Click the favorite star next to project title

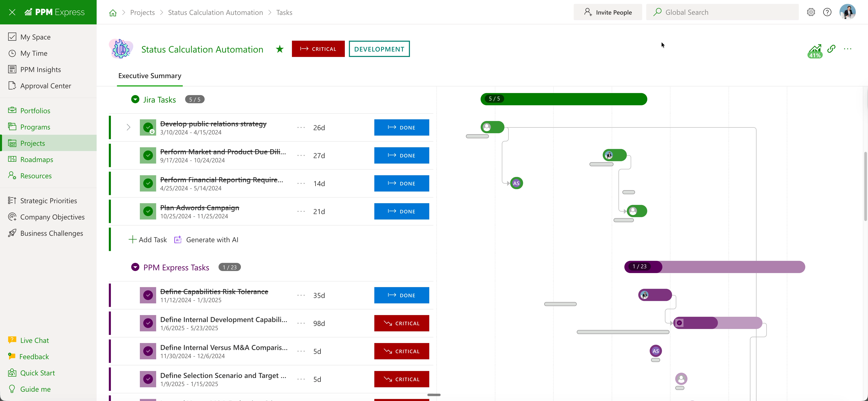pyautogui.click(x=279, y=49)
